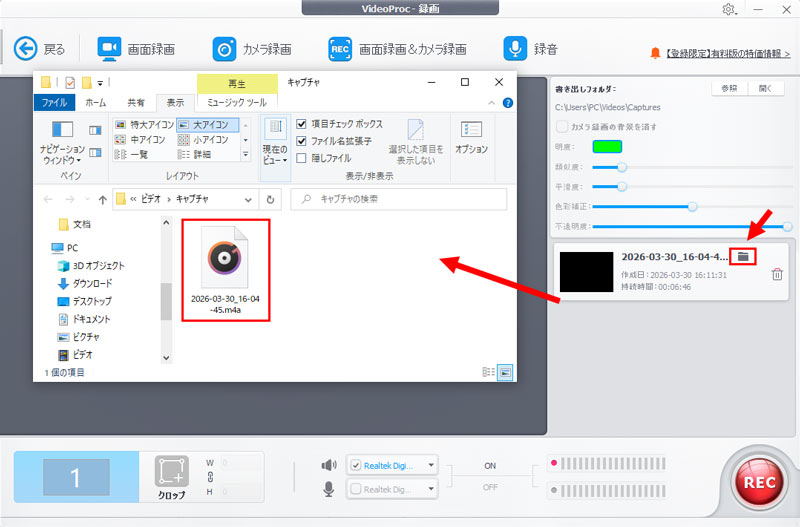Click 参照 browse button

pyautogui.click(x=729, y=88)
